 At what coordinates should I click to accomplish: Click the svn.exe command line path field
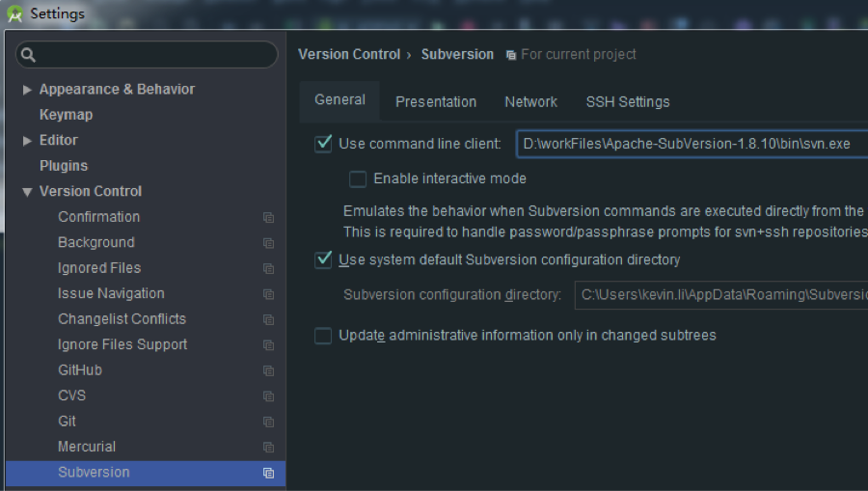691,144
